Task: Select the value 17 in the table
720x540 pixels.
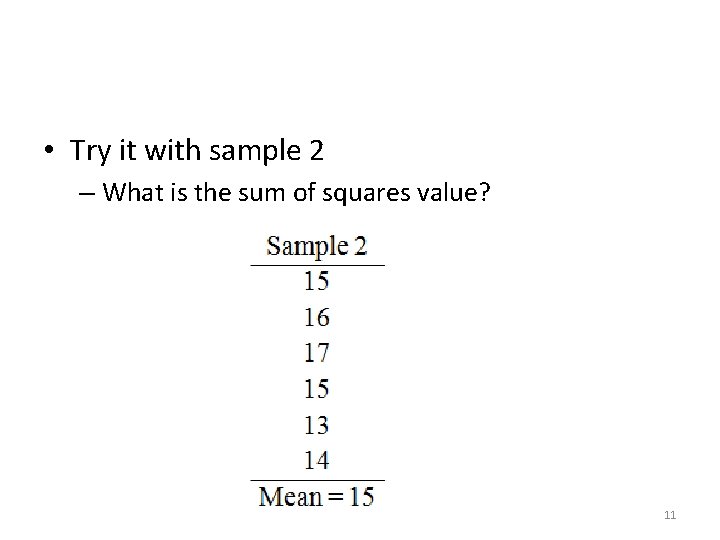Action: click(x=316, y=353)
